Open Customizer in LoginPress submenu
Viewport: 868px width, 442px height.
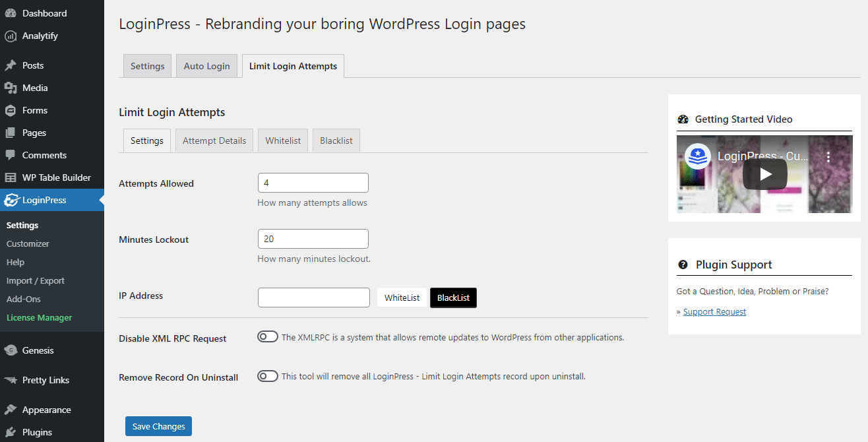tap(28, 243)
